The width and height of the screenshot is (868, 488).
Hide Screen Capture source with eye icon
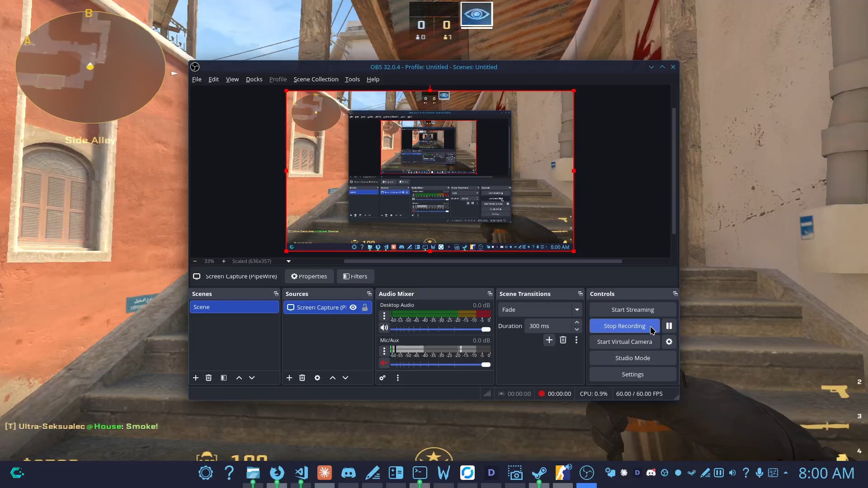(353, 307)
